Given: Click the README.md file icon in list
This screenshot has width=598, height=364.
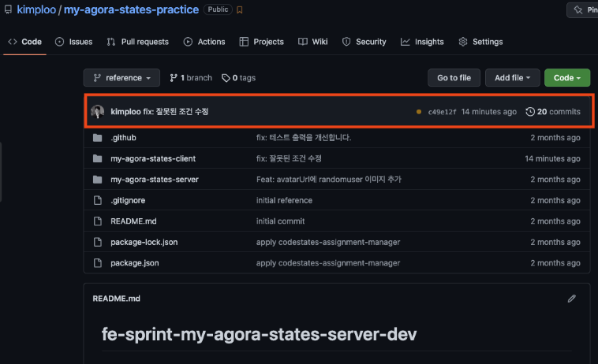Looking at the screenshot, I should point(98,221).
